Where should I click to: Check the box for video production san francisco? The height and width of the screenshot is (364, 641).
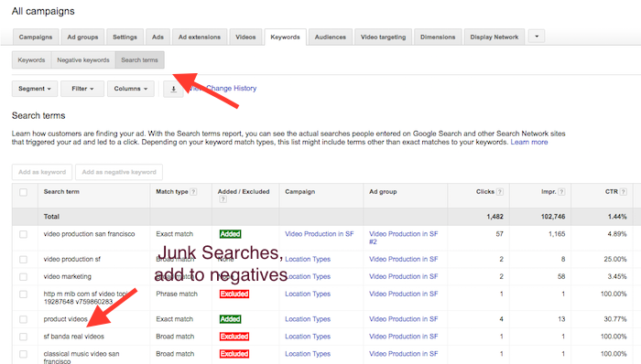(x=23, y=234)
